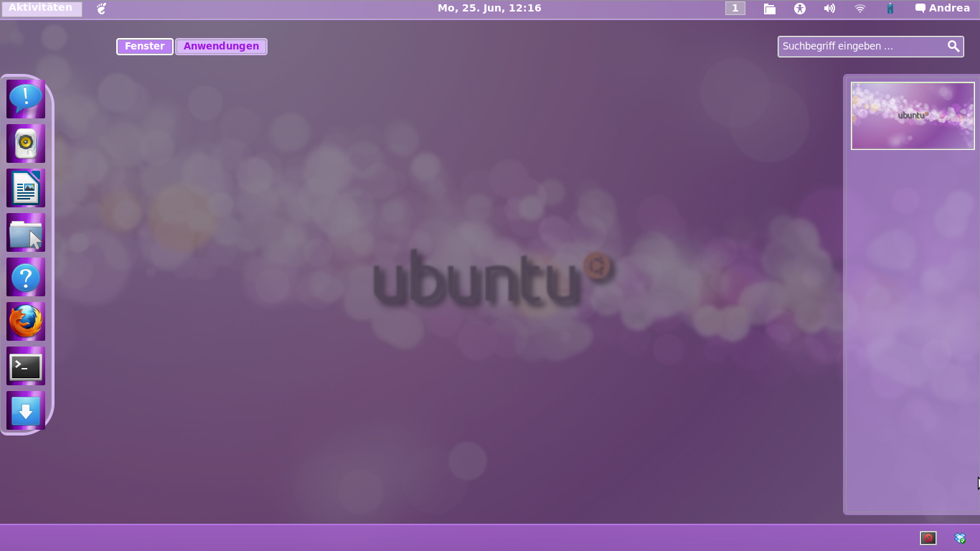980x551 pixels.
Task: Click the magnifier search icon
Action: [953, 46]
